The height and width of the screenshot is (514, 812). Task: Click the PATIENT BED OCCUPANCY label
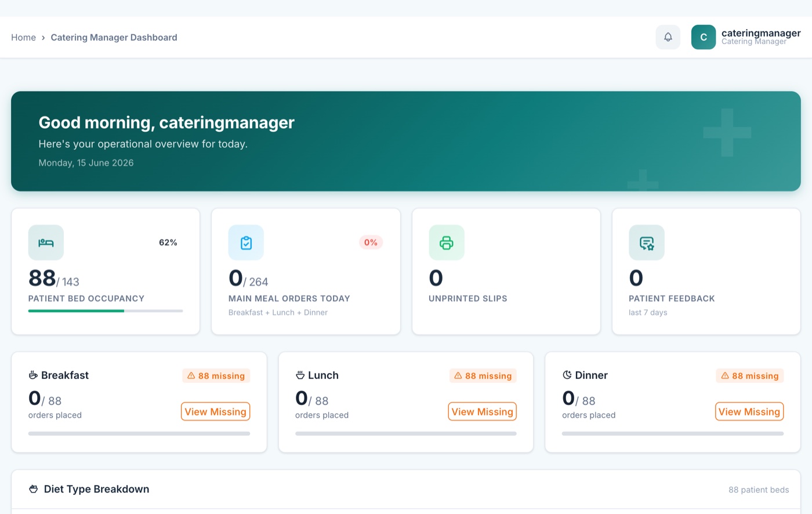click(86, 298)
